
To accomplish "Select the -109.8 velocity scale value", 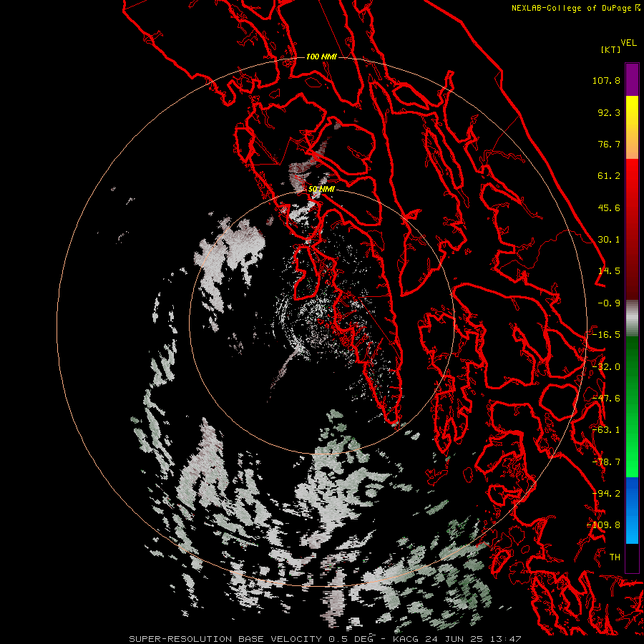I will pyautogui.click(x=604, y=525).
